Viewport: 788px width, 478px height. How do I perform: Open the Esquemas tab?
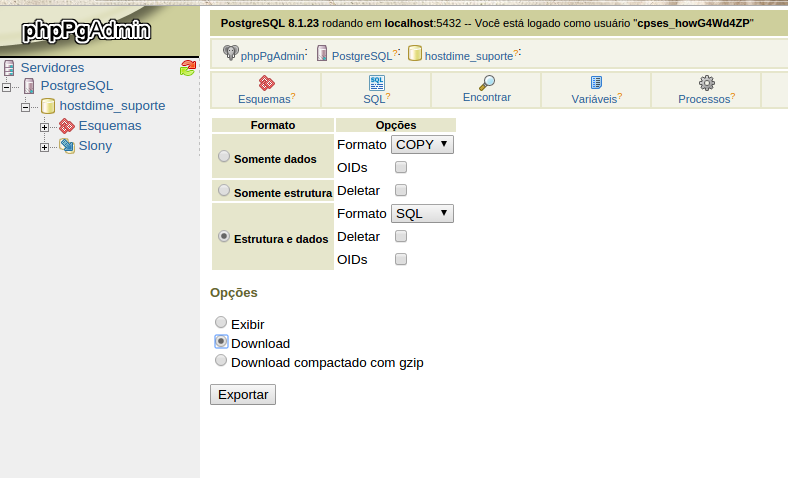pyautogui.click(x=266, y=90)
